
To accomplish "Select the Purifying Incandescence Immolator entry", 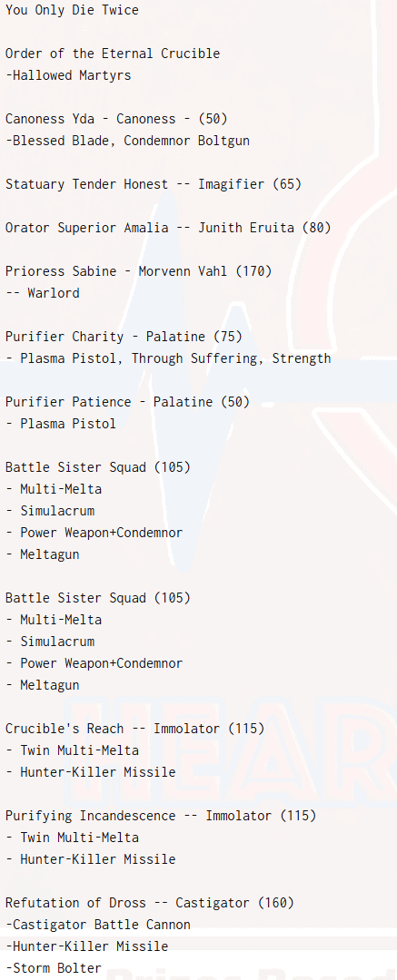I will [x=161, y=816].
